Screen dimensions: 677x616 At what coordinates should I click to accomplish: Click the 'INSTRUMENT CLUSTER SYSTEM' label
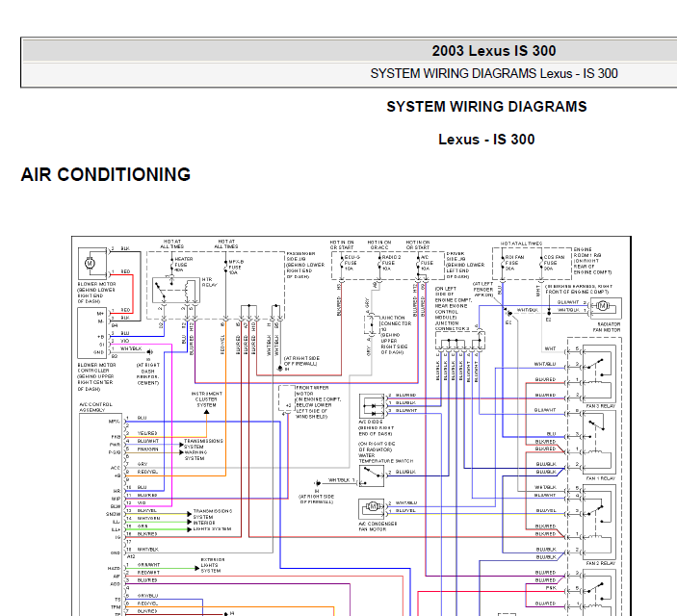pyautogui.click(x=206, y=399)
